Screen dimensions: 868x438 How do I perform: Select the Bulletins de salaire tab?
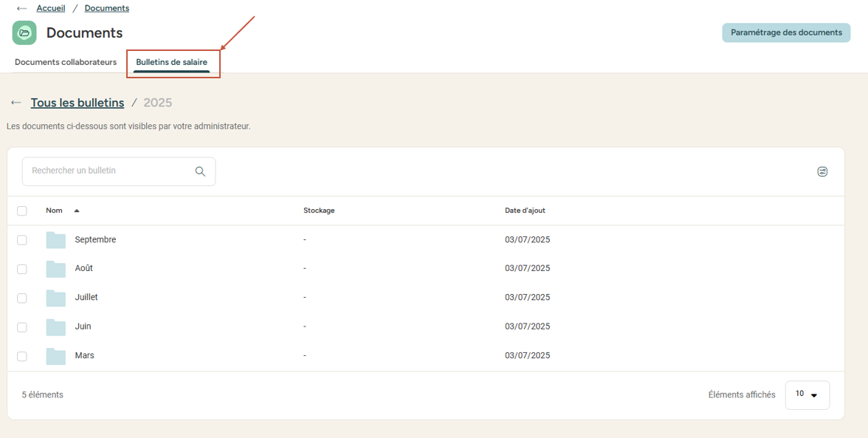point(171,62)
